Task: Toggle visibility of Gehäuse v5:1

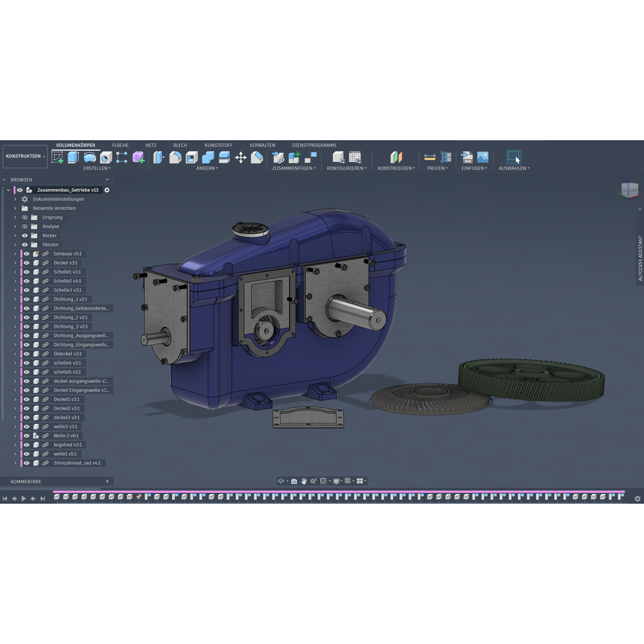Action: [x=26, y=254]
